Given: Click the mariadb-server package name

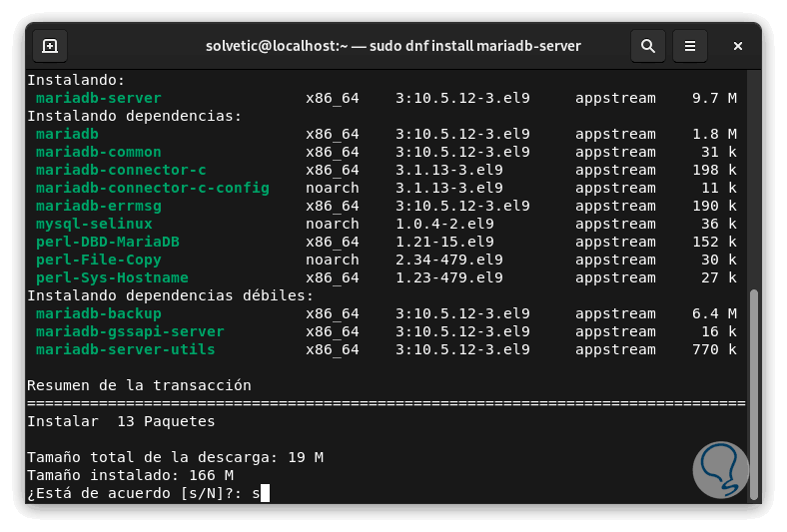Looking at the screenshot, I should click(98, 98).
